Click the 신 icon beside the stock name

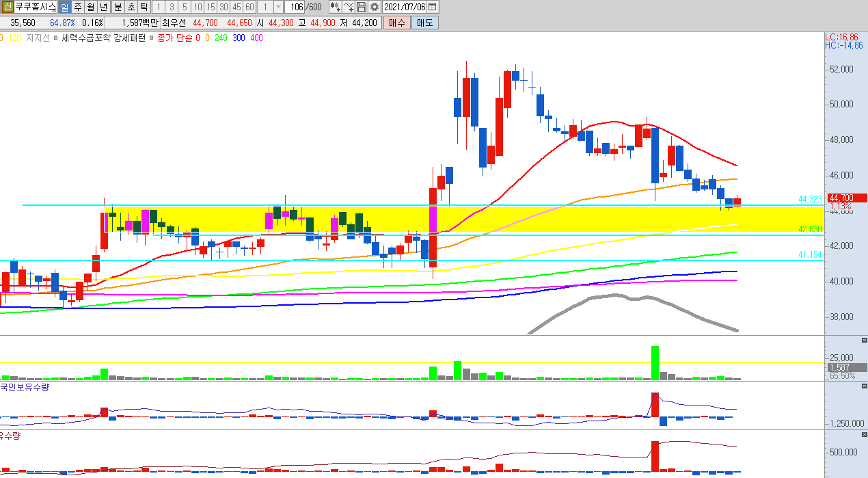7,7
